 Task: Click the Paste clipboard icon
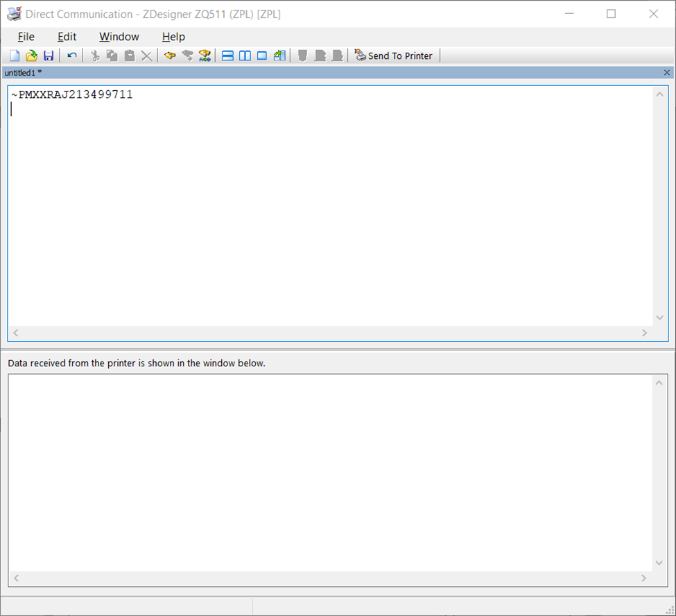pos(130,55)
